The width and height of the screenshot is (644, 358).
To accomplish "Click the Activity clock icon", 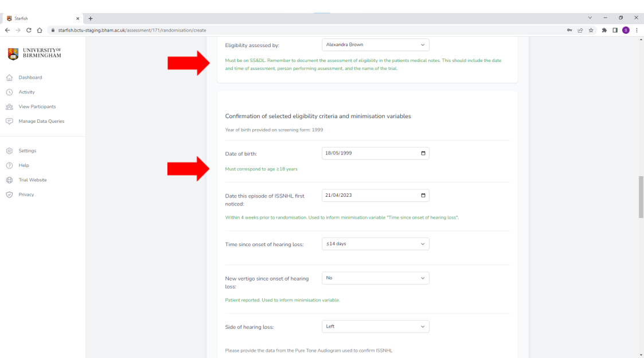I will 9,92.
